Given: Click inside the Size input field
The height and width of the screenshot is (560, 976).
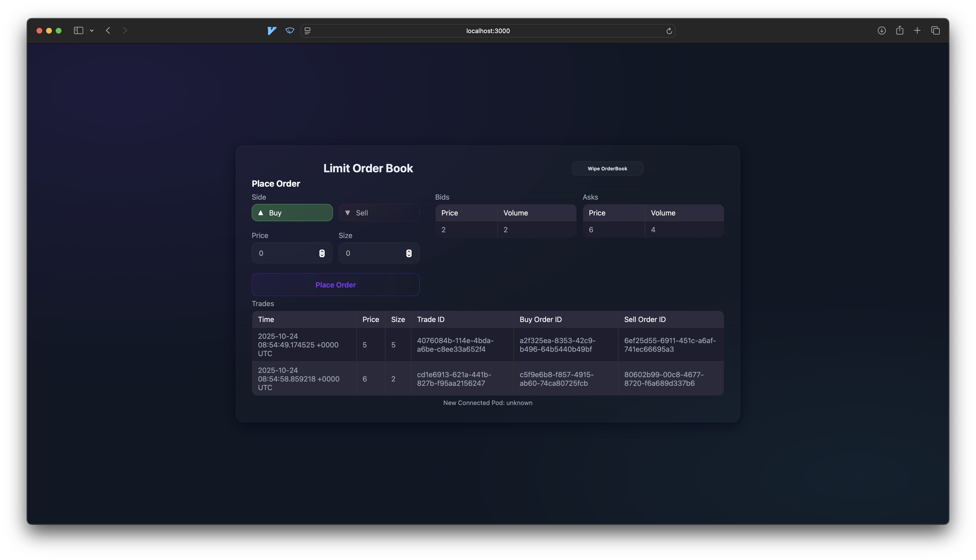Looking at the screenshot, I should [x=372, y=253].
